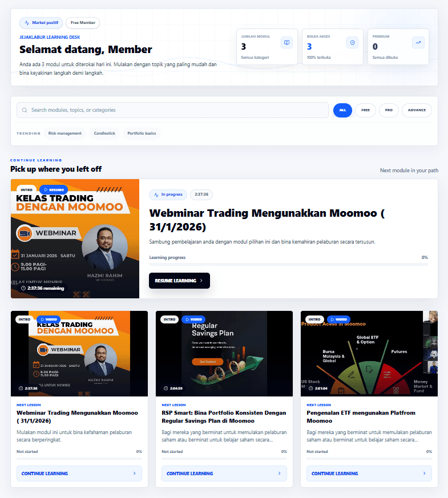
Task: Click the Semua kategori text
Action: [255, 58]
